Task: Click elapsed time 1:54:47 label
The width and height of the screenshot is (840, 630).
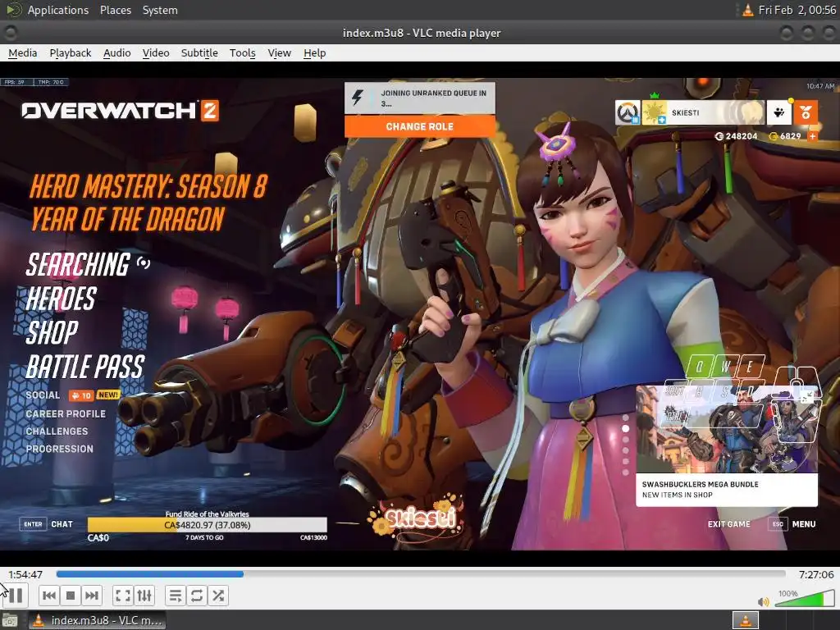Action: pos(25,574)
